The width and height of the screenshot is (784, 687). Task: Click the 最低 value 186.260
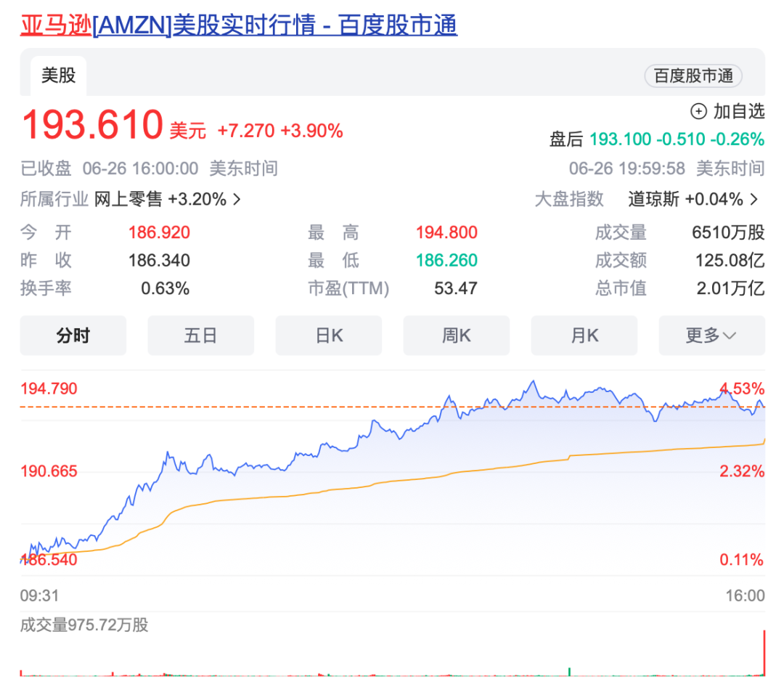(446, 260)
